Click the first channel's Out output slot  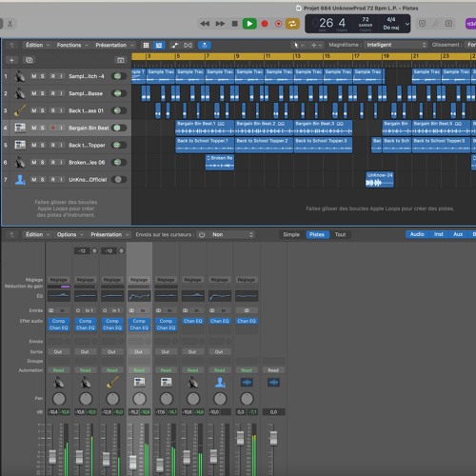[58, 351]
